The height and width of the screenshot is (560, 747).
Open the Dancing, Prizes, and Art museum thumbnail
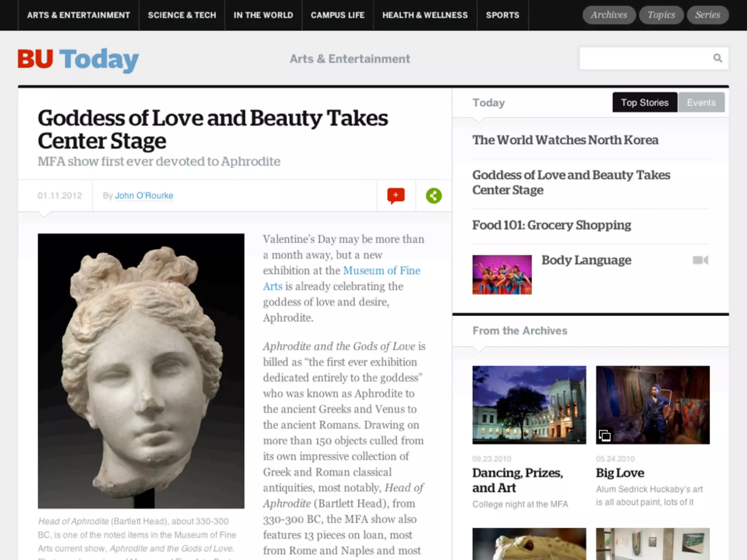529,405
